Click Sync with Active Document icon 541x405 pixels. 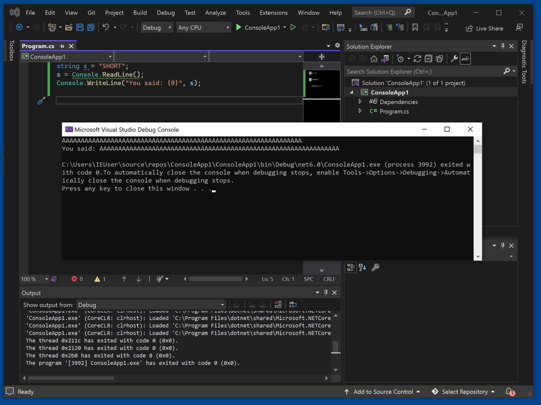pos(417,59)
